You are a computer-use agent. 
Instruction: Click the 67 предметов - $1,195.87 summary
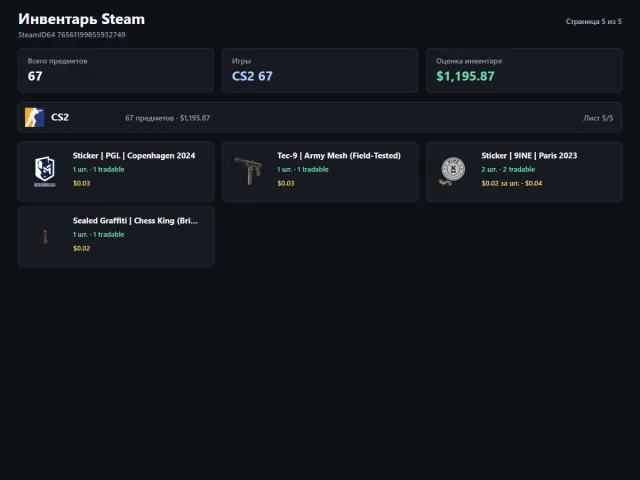[168, 118]
